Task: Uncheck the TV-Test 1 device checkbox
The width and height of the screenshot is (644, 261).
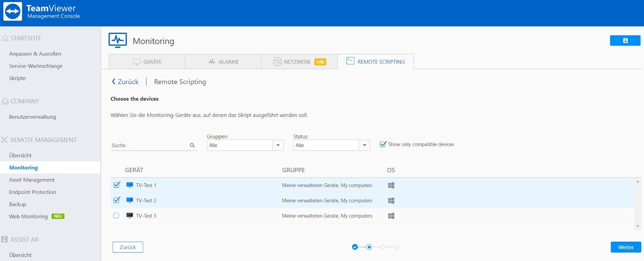Action: point(117,185)
